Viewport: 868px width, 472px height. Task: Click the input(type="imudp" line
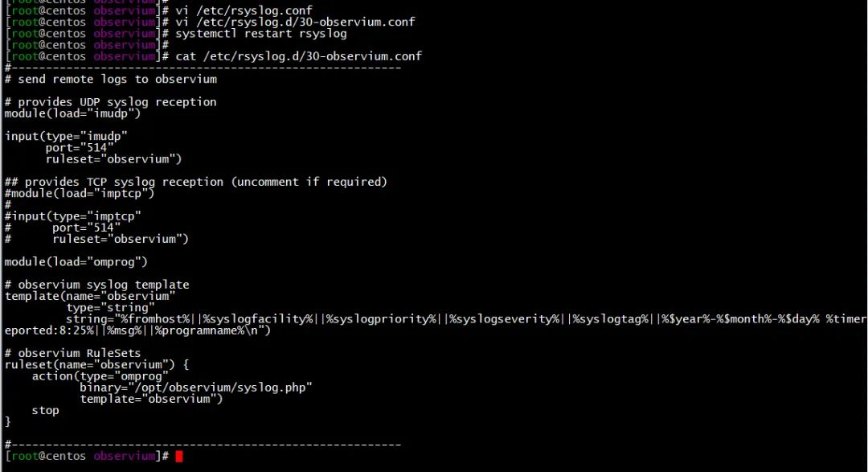tap(66, 136)
